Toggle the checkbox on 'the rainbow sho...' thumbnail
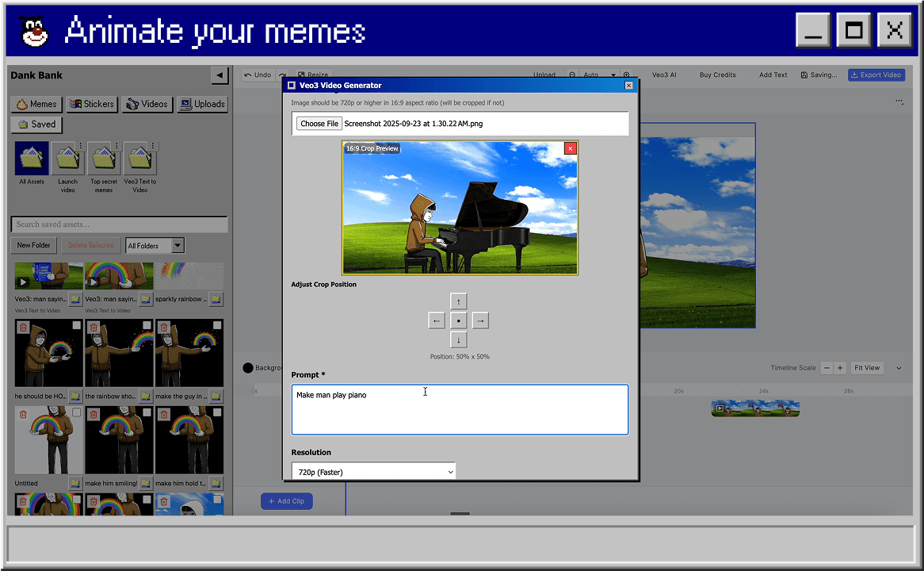 tap(147, 326)
